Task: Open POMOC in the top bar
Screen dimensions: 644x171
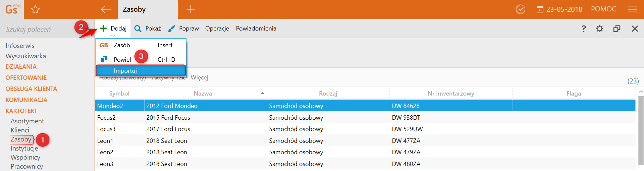Action: 603,9
